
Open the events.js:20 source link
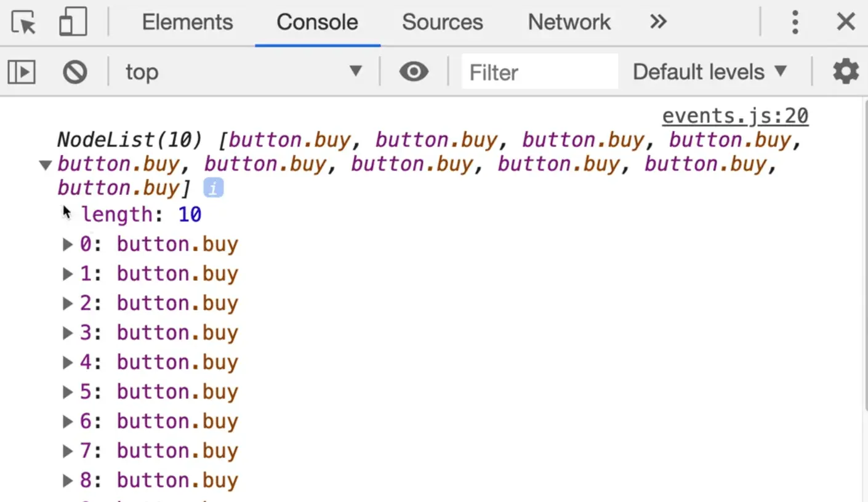(735, 116)
